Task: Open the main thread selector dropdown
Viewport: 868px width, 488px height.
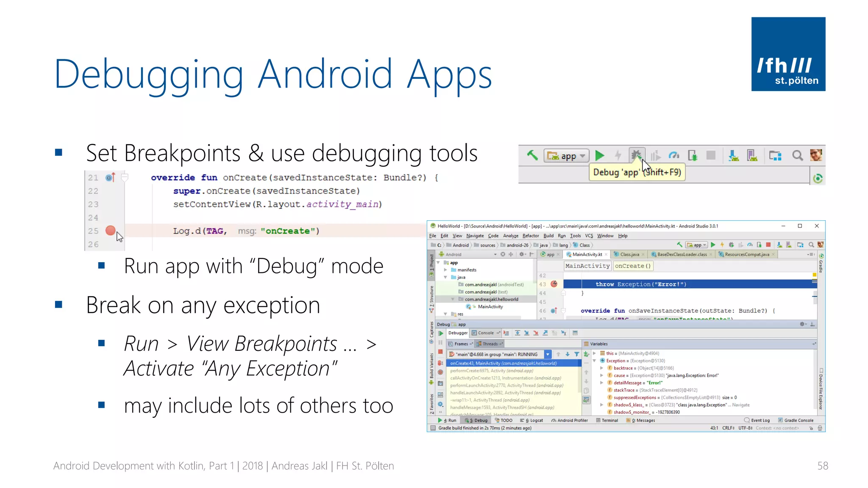Action: tap(548, 354)
